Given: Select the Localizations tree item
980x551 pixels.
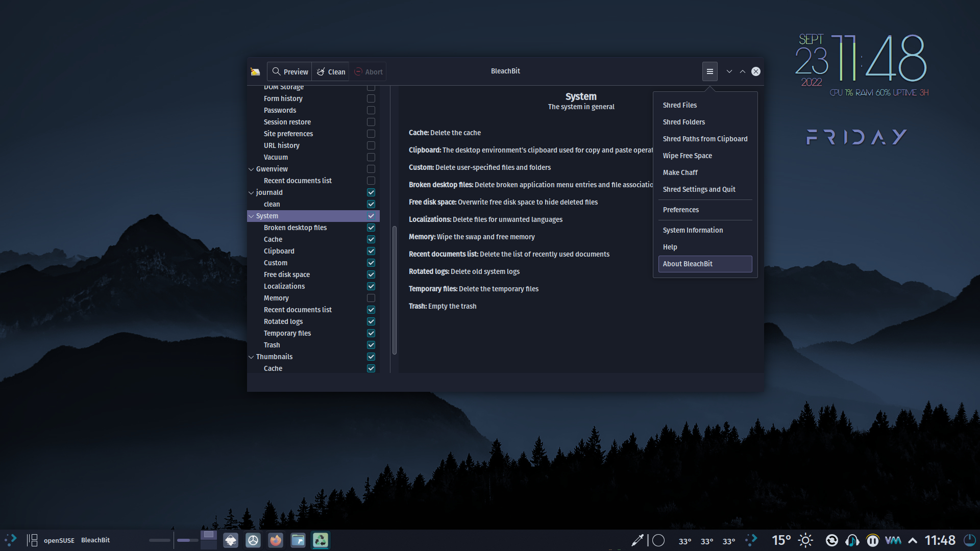Looking at the screenshot, I should click(x=284, y=286).
